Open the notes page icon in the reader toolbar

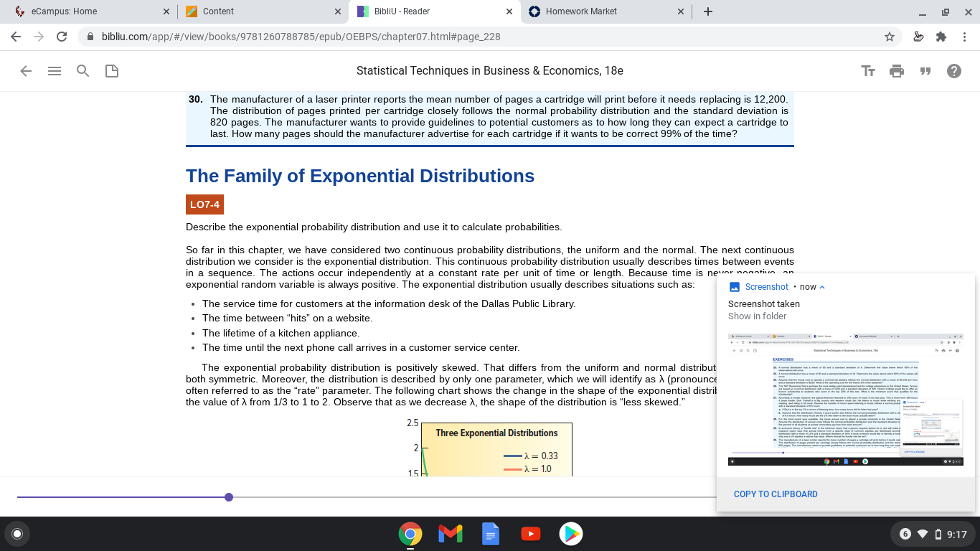tap(112, 71)
